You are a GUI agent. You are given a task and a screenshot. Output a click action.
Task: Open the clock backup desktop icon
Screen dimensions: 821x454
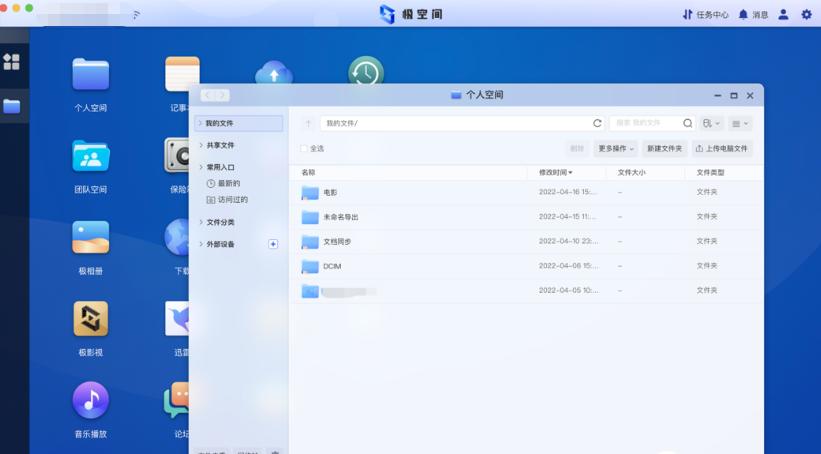pyautogui.click(x=366, y=71)
